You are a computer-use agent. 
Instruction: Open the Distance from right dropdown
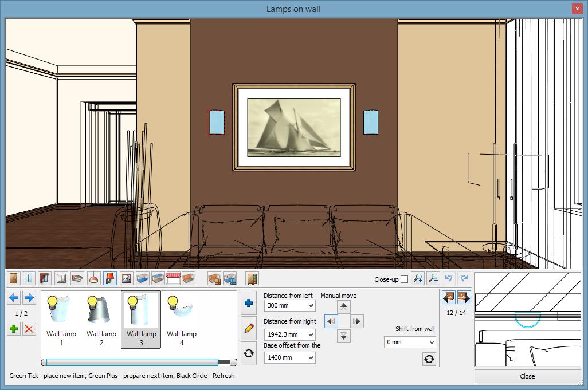289,334
